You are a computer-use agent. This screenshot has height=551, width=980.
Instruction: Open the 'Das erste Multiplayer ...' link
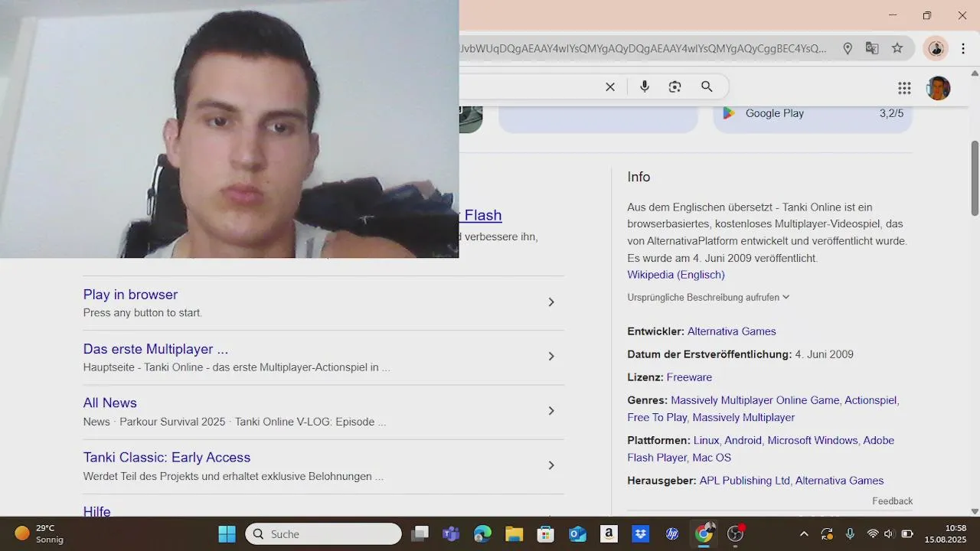[155, 349]
